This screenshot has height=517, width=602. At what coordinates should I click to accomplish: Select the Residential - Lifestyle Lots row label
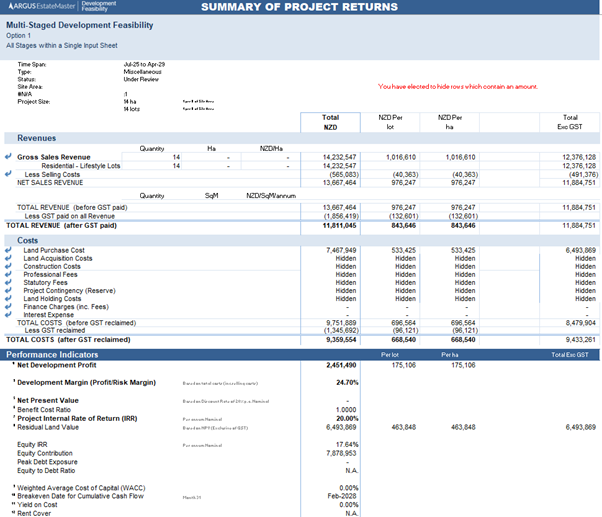(x=81, y=166)
